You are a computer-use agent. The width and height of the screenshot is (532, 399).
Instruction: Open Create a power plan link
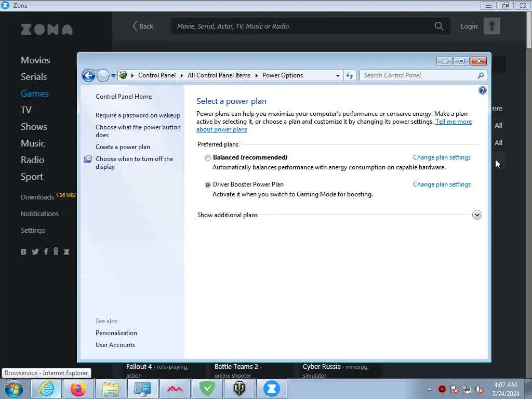tap(123, 147)
